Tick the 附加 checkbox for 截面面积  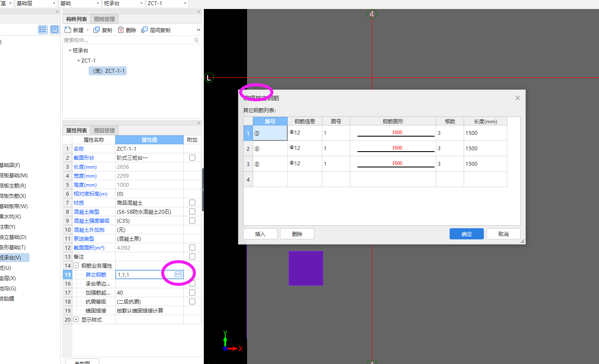click(x=192, y=248)
